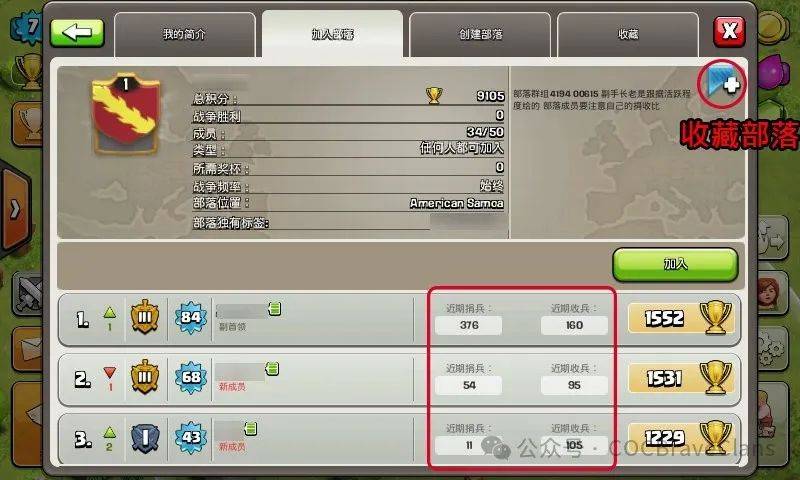Close the clan window with red X

point(729,32)
